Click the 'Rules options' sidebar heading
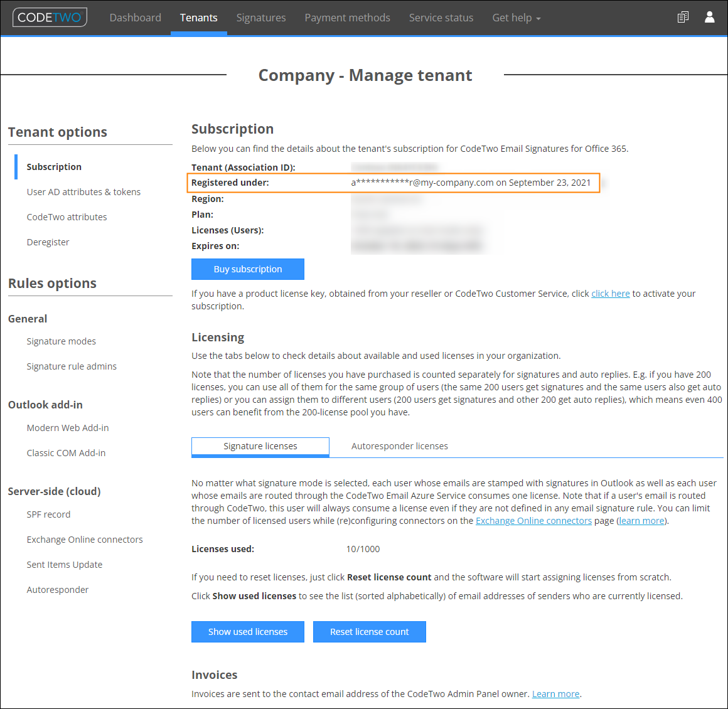The height and width of the screenshot is (709, 728). pos(53,283)
